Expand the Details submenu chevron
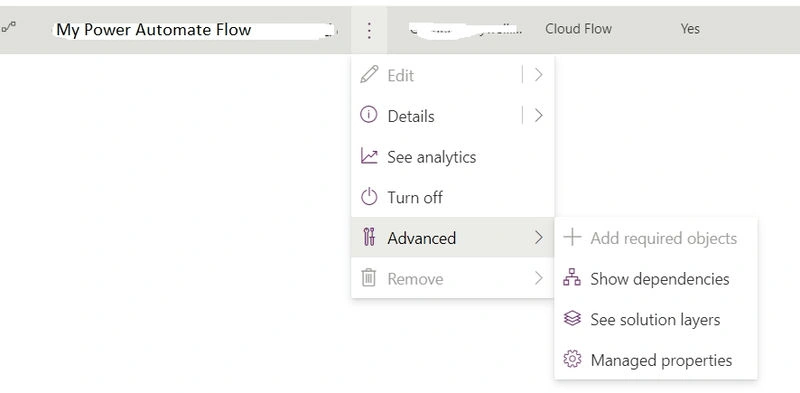 click(x=538, y=116)
